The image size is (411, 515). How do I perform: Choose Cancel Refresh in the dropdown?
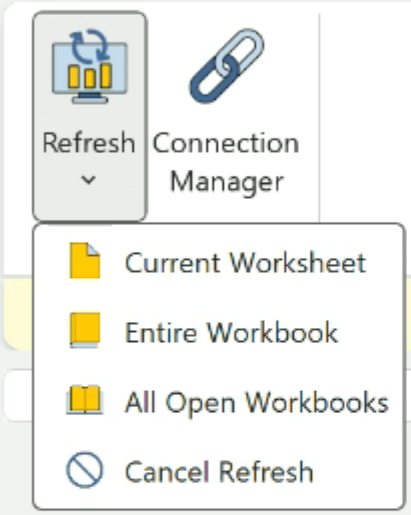(218, 472)
